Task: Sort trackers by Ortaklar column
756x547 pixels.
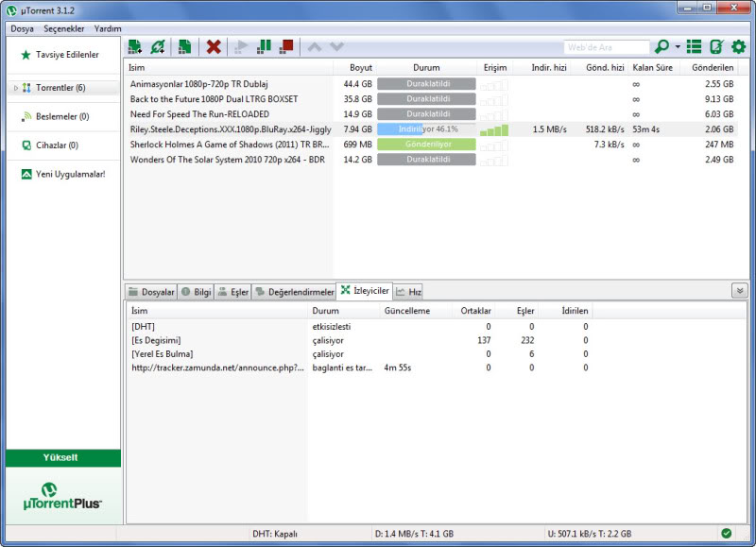Action: coord(473,311)
